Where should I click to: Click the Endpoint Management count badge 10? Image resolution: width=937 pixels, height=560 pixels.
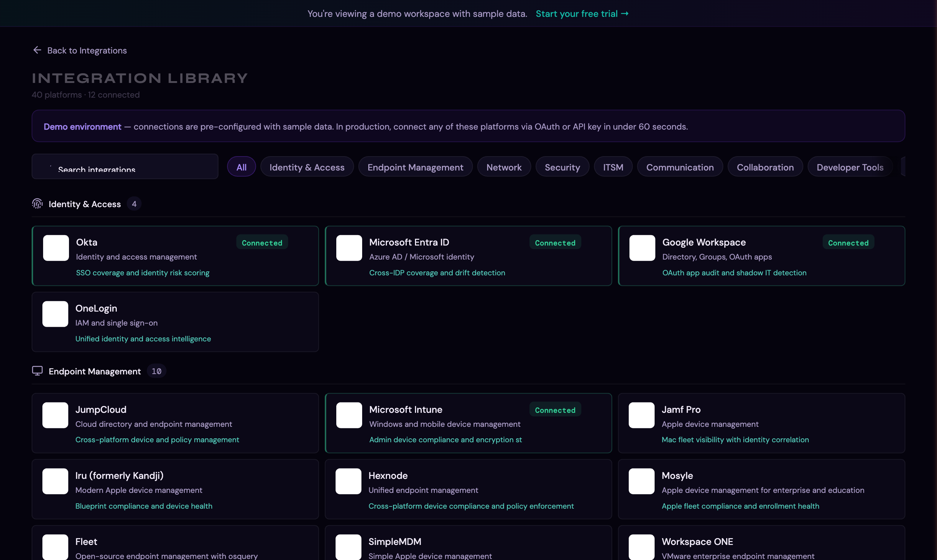point(156,371)
